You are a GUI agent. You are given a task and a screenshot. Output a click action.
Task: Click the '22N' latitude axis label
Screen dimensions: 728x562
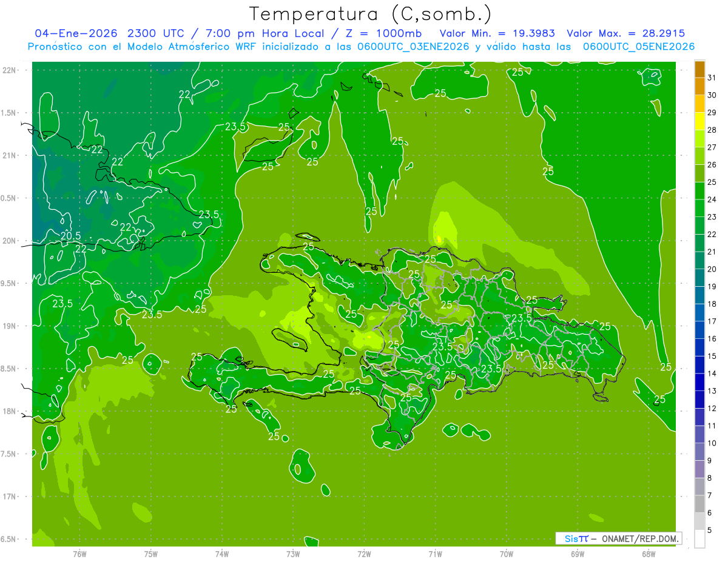[x=9, y=70]
